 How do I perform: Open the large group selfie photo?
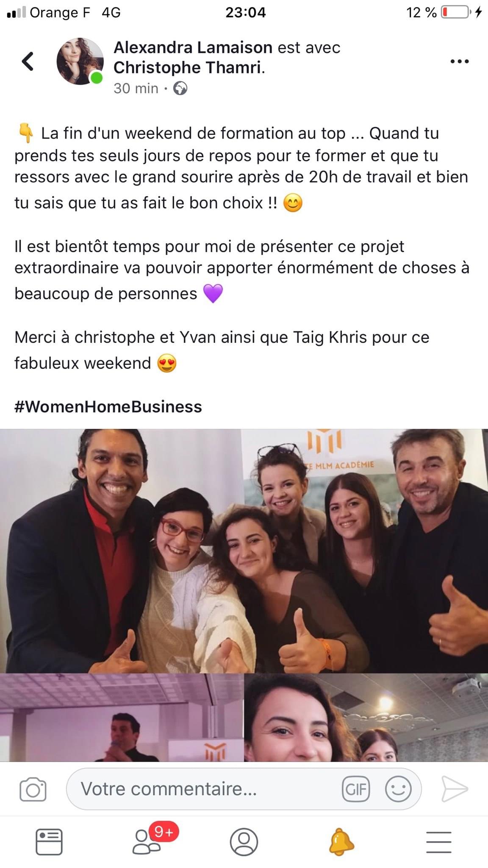(244, 551)
